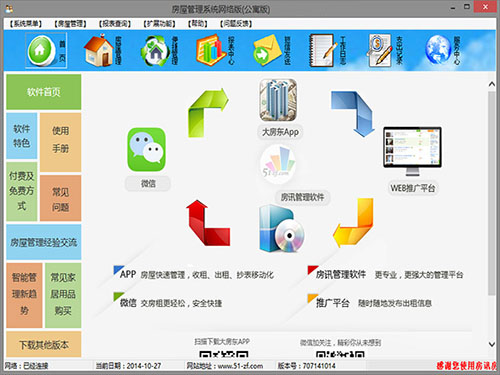
Task: Open the 使用手册 tile
Action: pyautogui.click(x=61, y=142)
